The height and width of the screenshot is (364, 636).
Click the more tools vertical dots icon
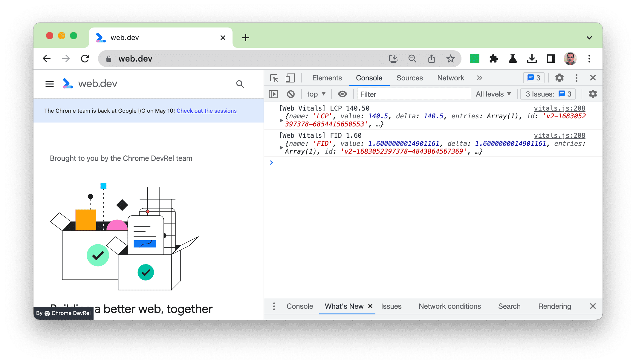click(577, 78)
